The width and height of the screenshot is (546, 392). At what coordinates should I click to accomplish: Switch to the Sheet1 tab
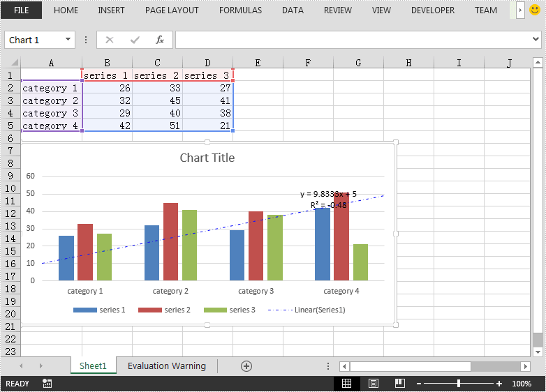93,365
